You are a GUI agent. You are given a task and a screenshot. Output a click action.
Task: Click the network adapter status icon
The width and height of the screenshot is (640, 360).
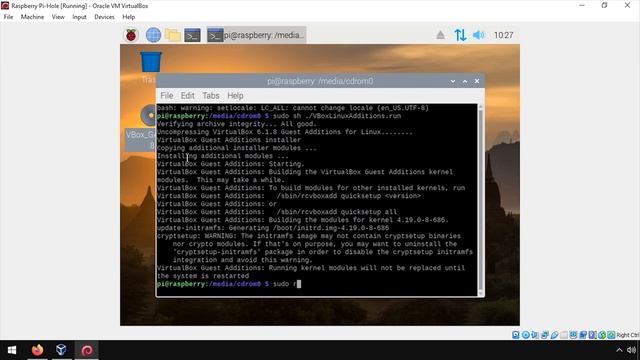544,335
